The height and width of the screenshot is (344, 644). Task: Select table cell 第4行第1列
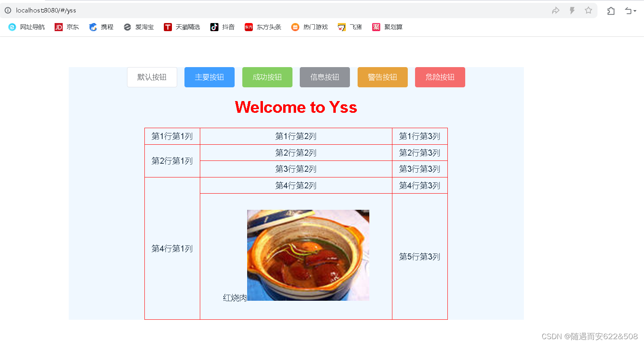pos(172,249)
